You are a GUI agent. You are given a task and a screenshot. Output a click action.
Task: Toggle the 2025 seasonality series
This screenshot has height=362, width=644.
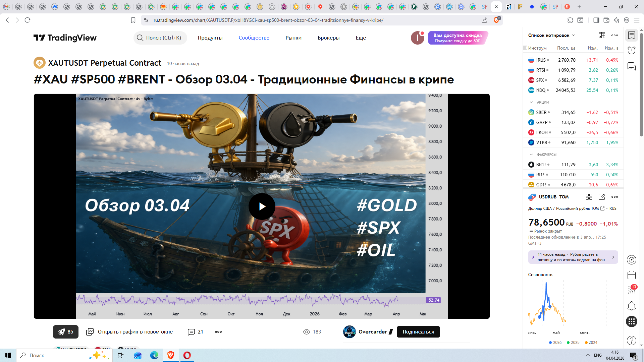point(573,342)
